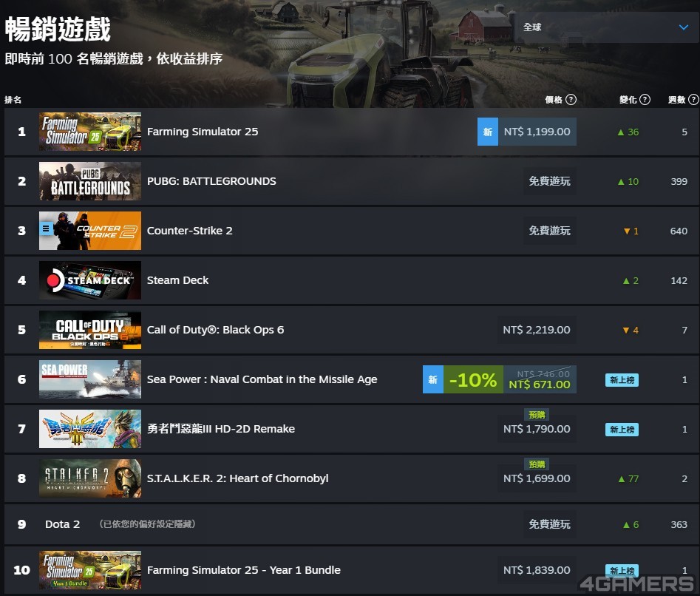
Task: Click the (已依您的偏好設定隱藏) note beside Dota 2
Action: pos(147,524)
